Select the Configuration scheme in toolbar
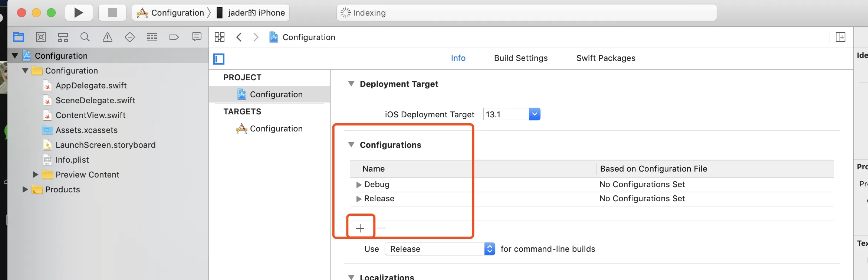 tap(171, 13)
